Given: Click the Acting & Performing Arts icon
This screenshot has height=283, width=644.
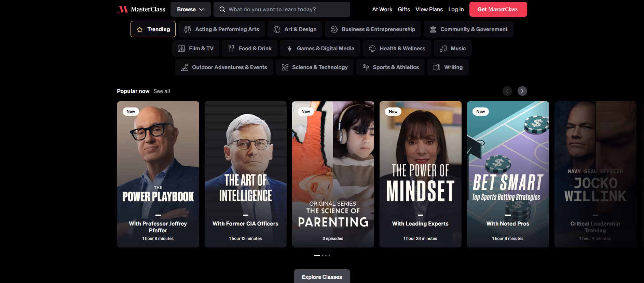Looking at the screenshot, I should (188, 29).
